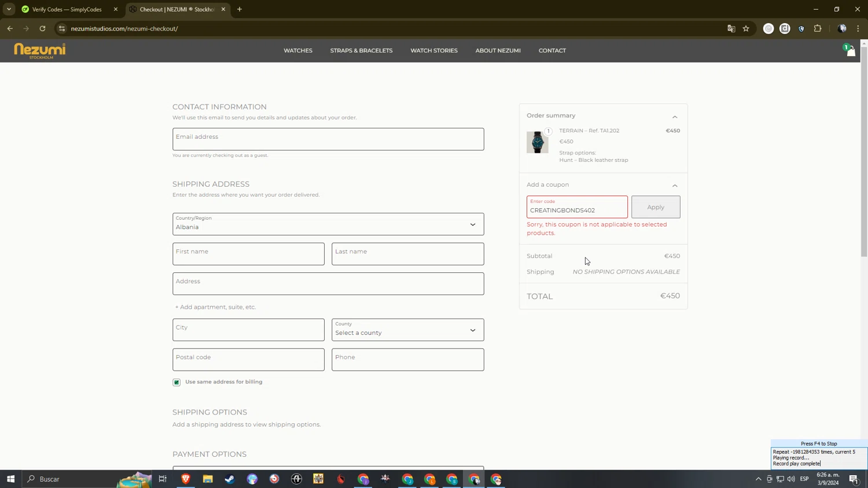Viewport: 868px width, 488px height.
Task: Open Chrome three-dot menu
Action: click(858, 28)
